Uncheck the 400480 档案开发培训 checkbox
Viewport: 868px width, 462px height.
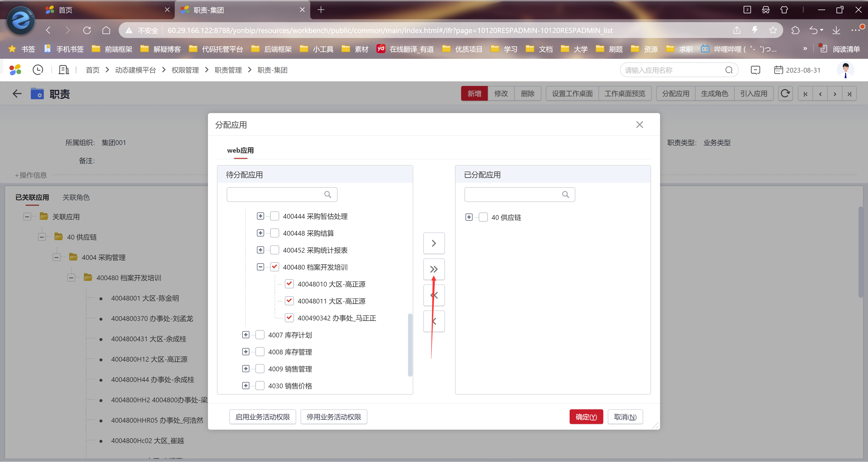(x=275, y=267)
